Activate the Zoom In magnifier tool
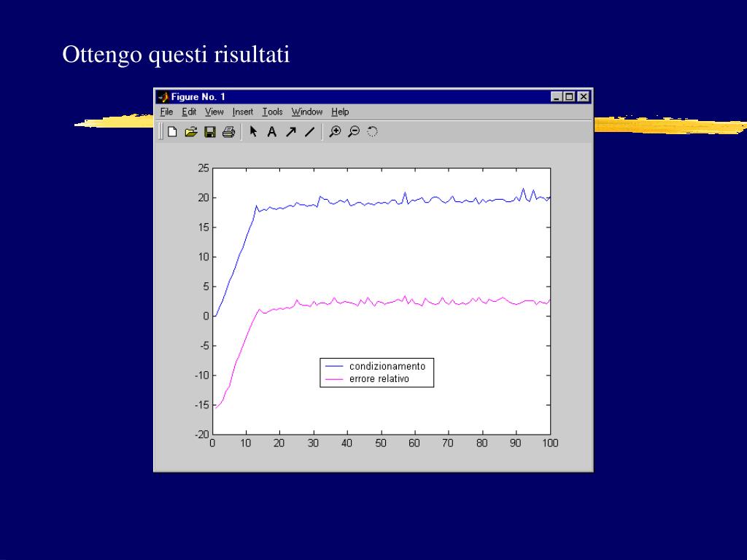 point(335,132)
